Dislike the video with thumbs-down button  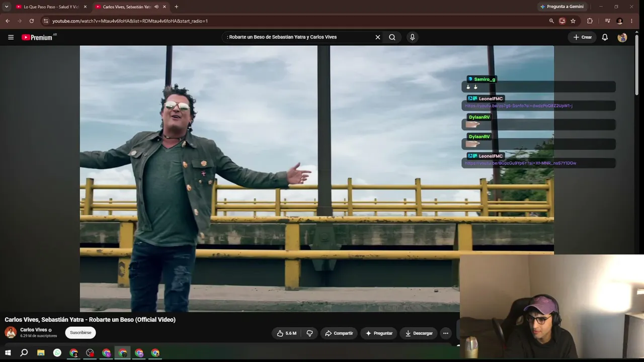click(310, 333)
